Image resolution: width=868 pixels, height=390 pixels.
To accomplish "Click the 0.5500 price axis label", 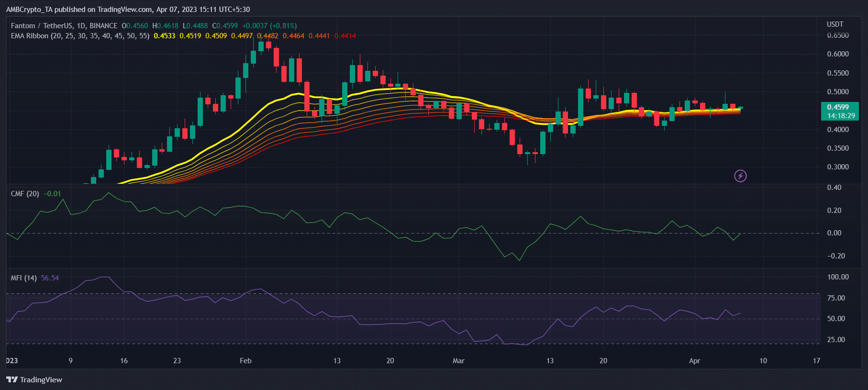I will [x=838, y=73].
